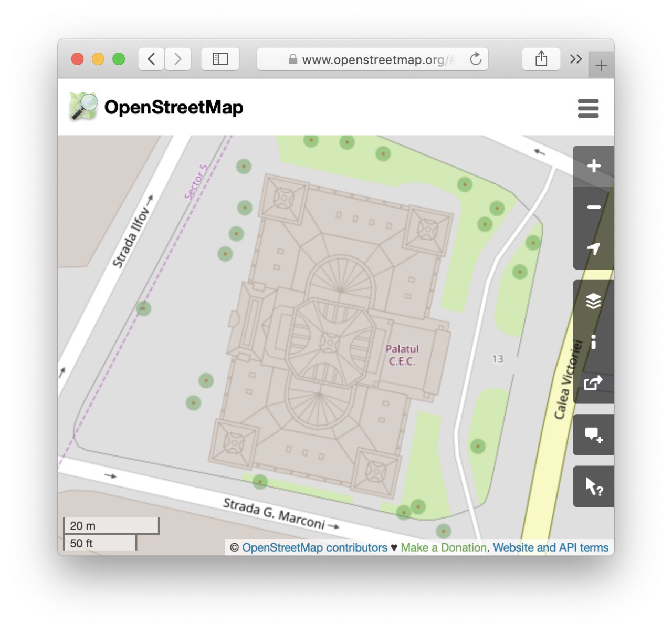Click the OpenStreetMap magnifier logo
The width and height of the screenshot is (672, 632).
click(83, 107)
